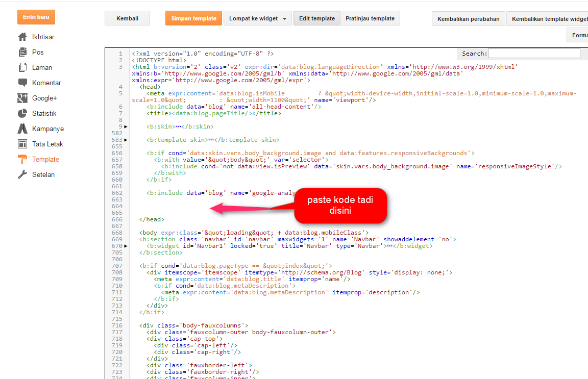
Task: Click the Google+ icon in sidebar
Action: pos(22,98)
